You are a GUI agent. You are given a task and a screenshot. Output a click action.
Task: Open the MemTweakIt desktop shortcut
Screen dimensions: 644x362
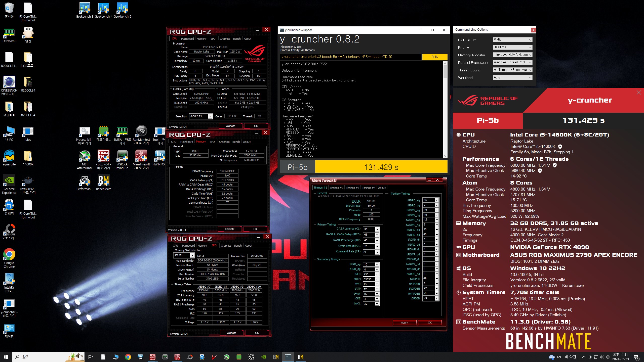coord(141,160)
